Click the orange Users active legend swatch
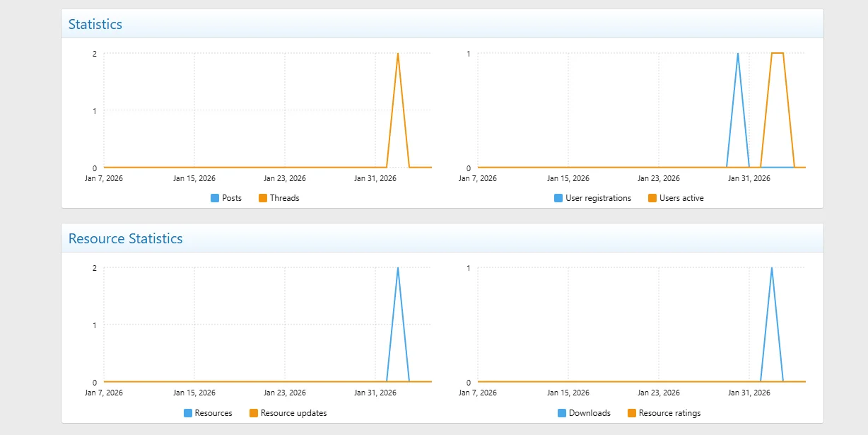Viewport: 868px width, 435px height. 652,198
